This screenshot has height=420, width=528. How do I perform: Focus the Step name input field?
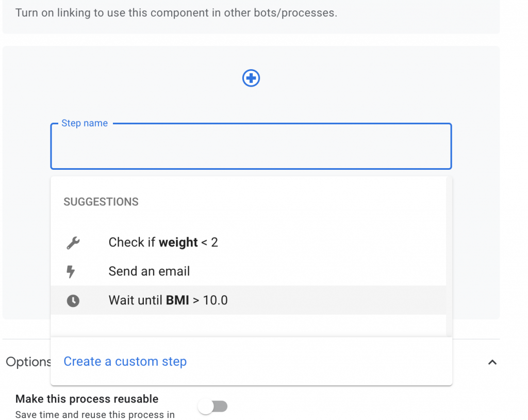tap(251, 150)
